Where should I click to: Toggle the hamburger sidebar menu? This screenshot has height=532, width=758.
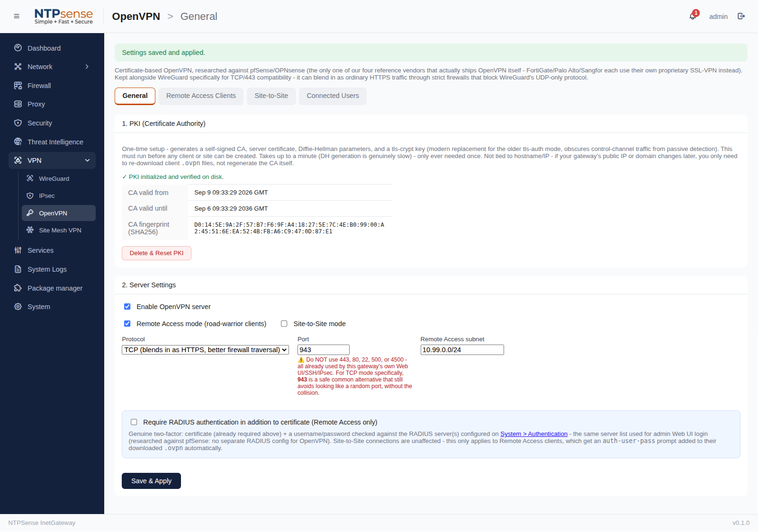click(x=17, y=16)
